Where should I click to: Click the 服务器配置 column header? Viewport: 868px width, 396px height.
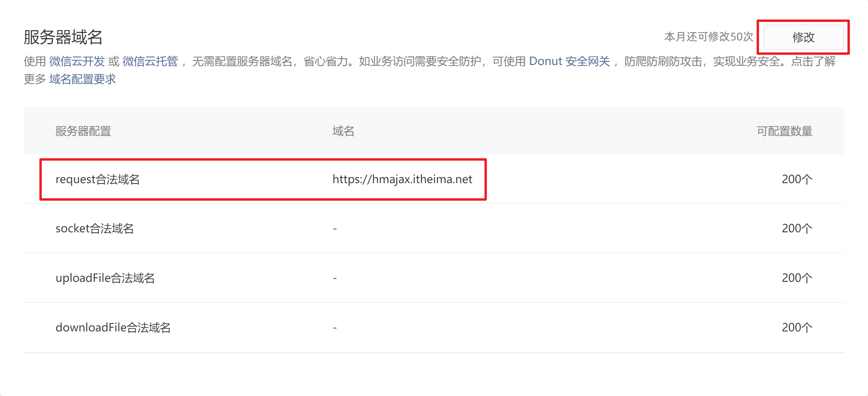[x=83, y=131]
